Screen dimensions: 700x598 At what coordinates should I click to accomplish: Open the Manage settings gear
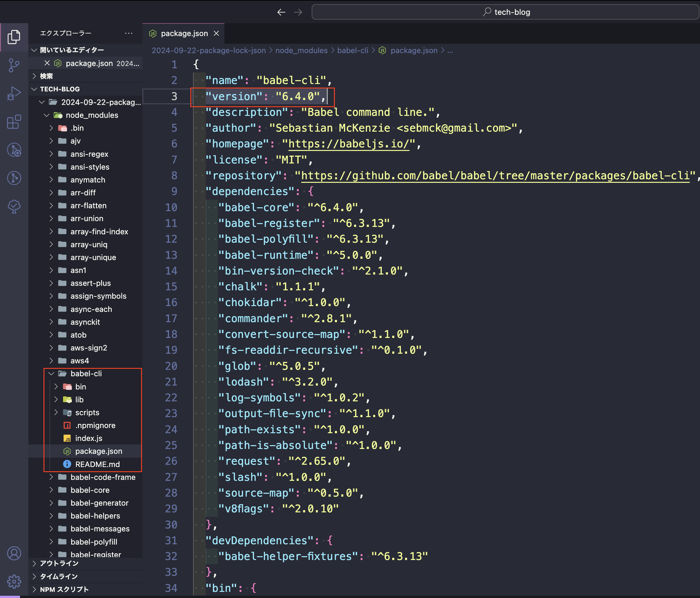[14, 582]
